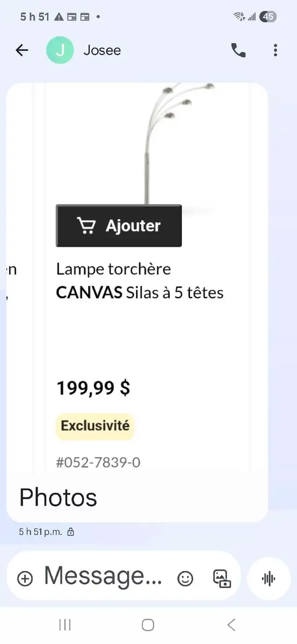Open recent apps from navigation bar
297x644 pixels.
tap(65, 625)
